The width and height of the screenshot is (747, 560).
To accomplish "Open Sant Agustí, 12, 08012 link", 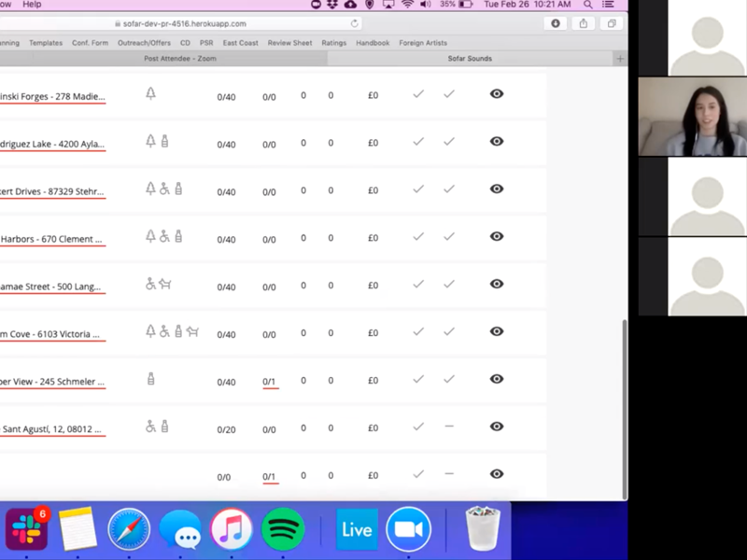I will pyautogui.click(x=52, y=429).
